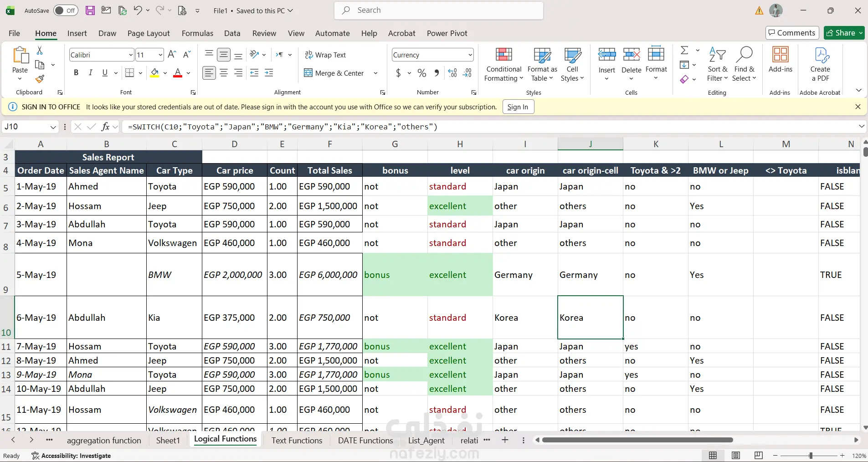Viewport: 868px width, 462px height.
Task: Expand the Name Box dropdown arrow
Action: (x=53, y=127)
